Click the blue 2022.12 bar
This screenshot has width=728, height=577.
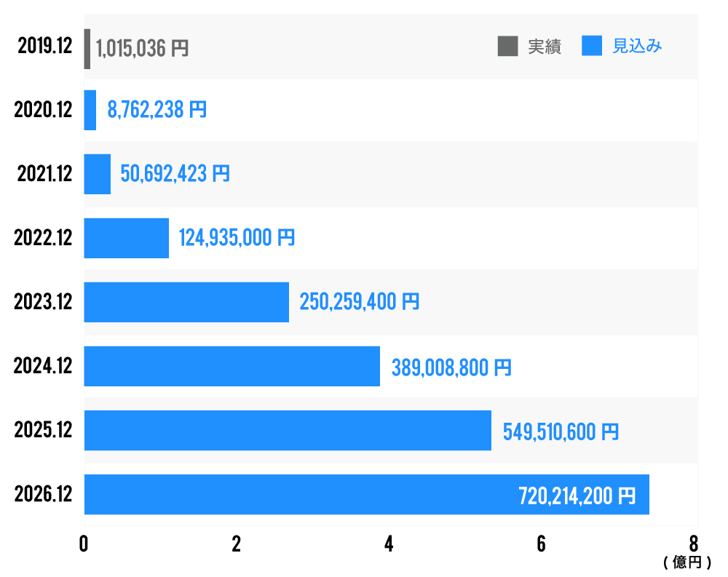click(127, 238)
